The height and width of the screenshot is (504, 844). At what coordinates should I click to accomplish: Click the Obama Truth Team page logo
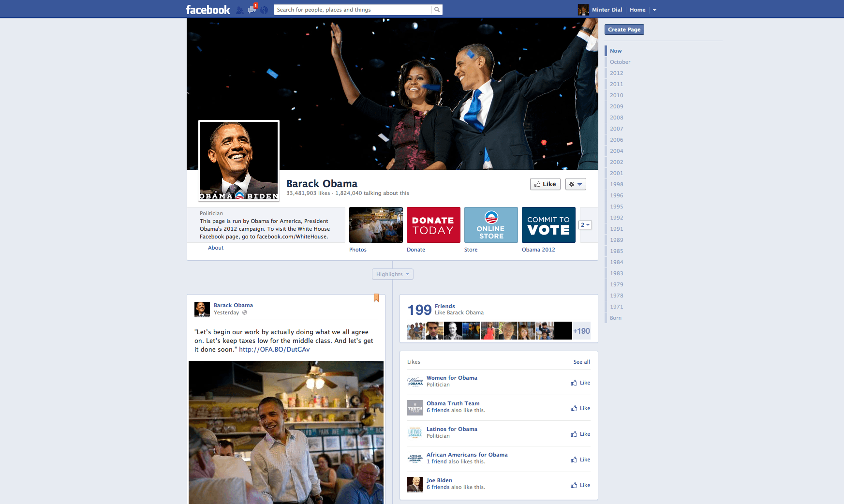pyautogui.click(x=415, y=408)
